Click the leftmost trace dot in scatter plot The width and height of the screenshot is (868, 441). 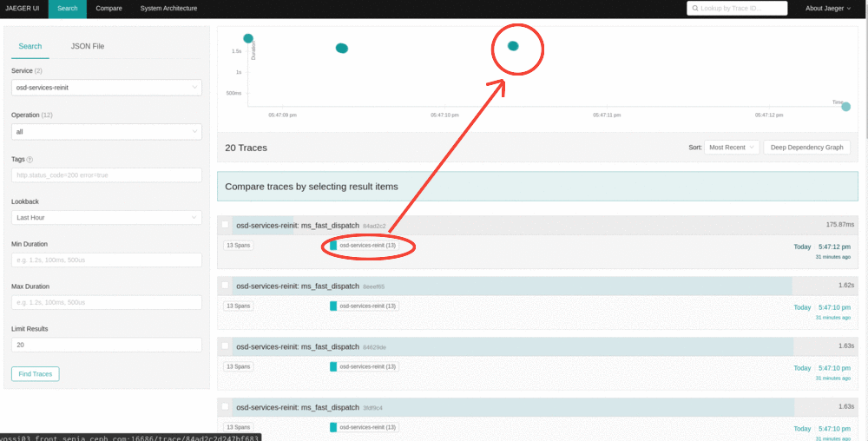(x=248, y=38)
